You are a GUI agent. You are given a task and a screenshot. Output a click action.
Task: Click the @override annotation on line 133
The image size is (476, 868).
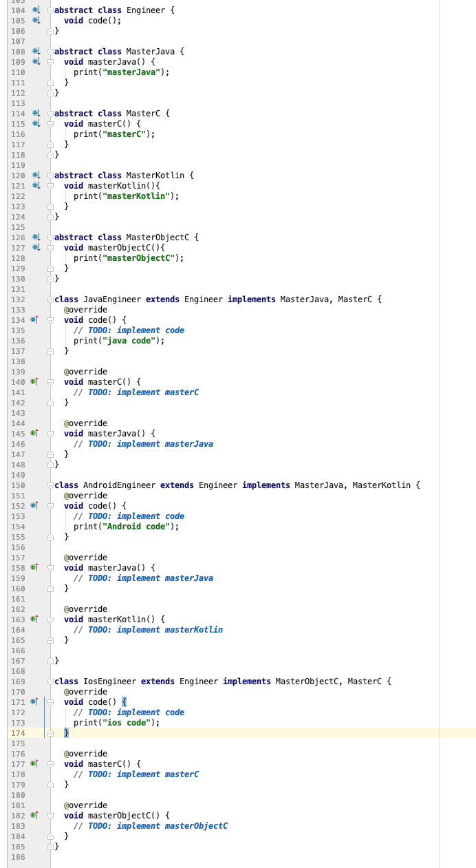pos(85,310)
